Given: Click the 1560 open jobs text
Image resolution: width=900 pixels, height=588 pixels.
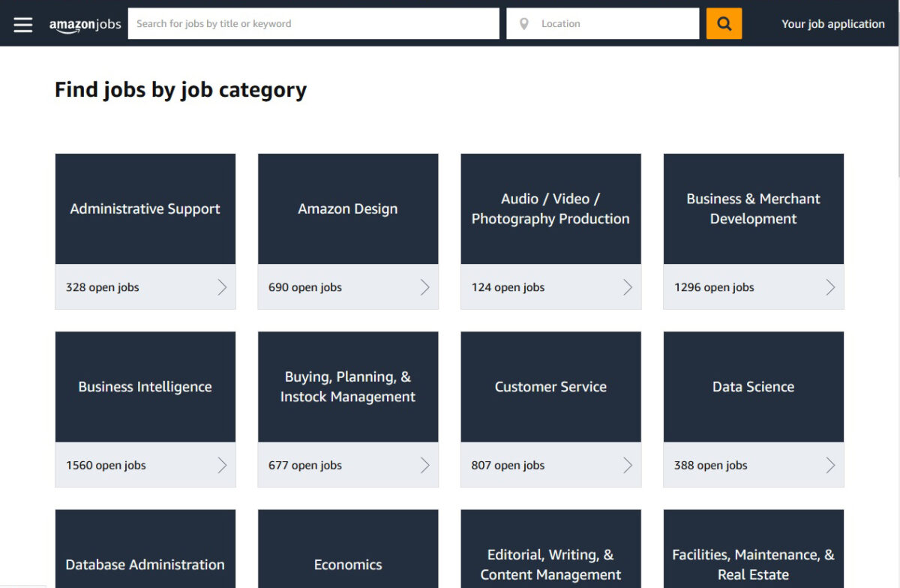Looking at the screenshot, I should click(x=106, y=465).
